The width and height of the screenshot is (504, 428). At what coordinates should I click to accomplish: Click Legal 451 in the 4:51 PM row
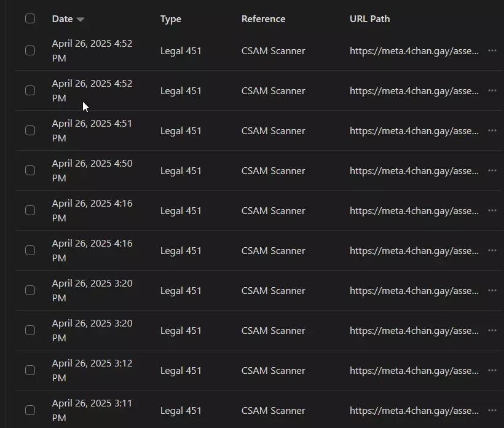pos(181,131)
